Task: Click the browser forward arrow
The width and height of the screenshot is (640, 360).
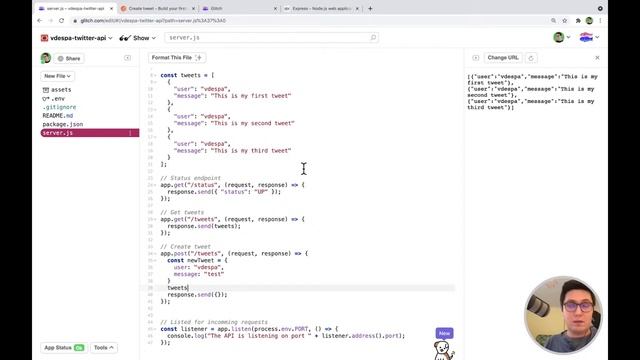Action: click(x=50, y=20)
